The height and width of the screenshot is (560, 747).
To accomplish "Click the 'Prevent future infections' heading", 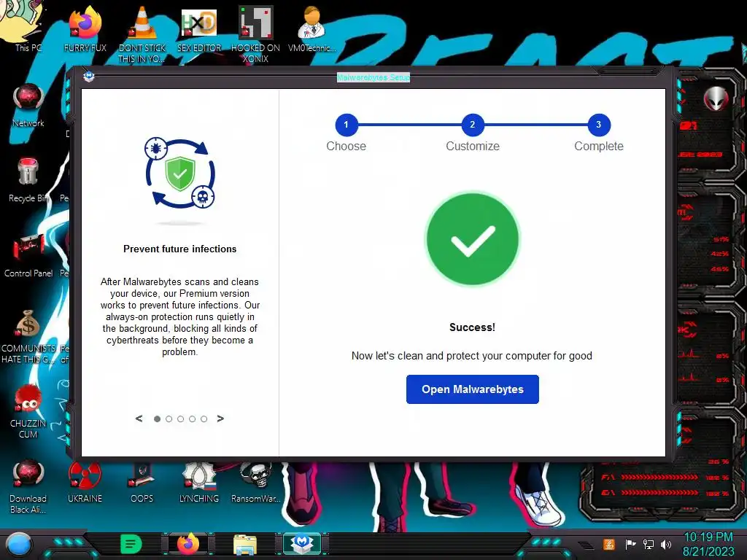I will 179,249.
